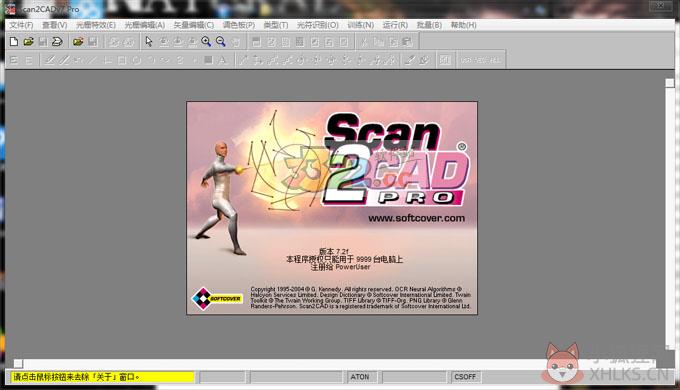Viewport: 680px width, 390px height.
Task: Open the 运行(R) menu
Action: [x=395, y=25]
